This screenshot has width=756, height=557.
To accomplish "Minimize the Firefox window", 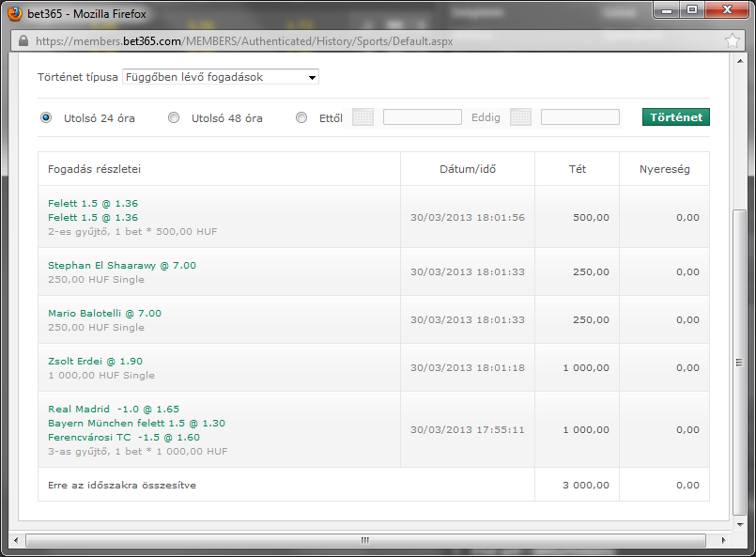I will 667,10.
